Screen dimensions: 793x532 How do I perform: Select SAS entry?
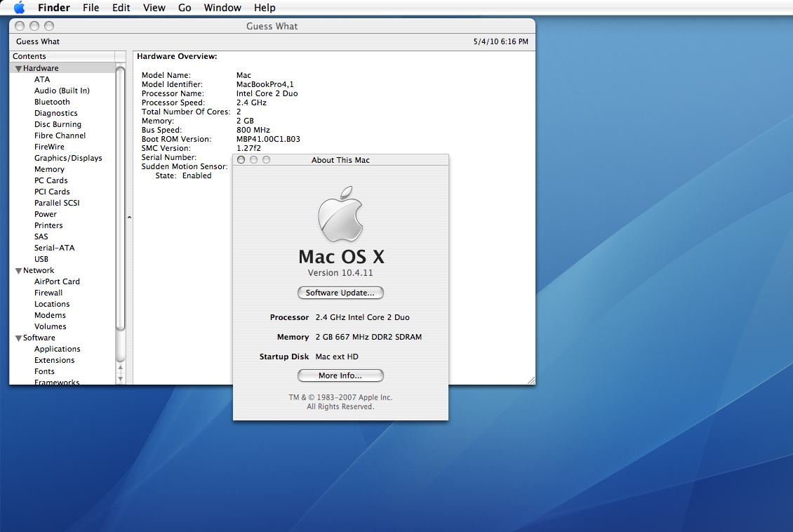41,237
